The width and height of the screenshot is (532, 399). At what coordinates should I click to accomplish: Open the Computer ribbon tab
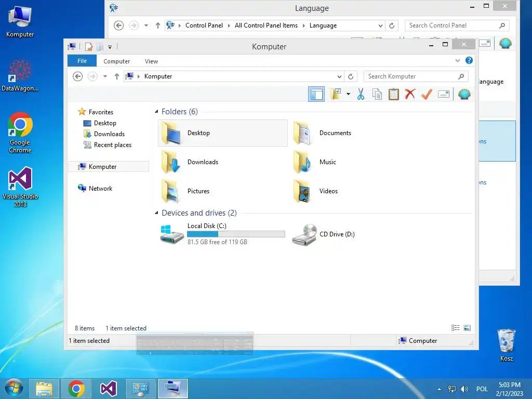(116, 61)
